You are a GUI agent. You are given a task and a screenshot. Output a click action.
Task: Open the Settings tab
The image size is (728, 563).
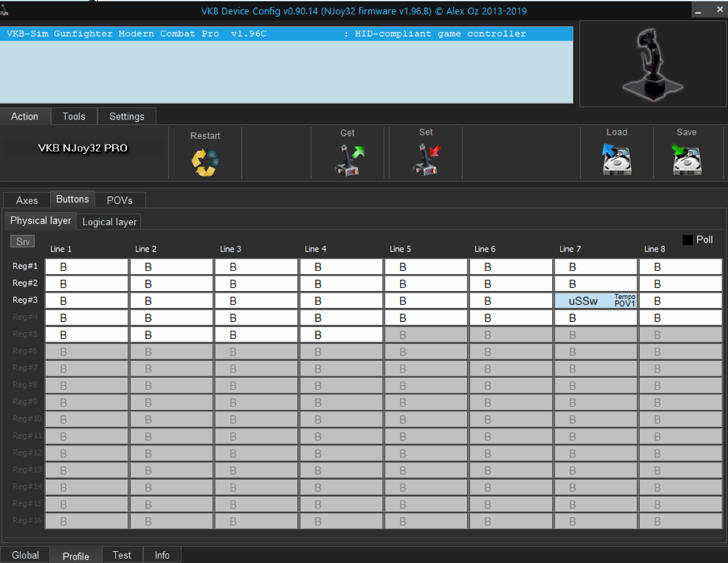tap(126, 116)
